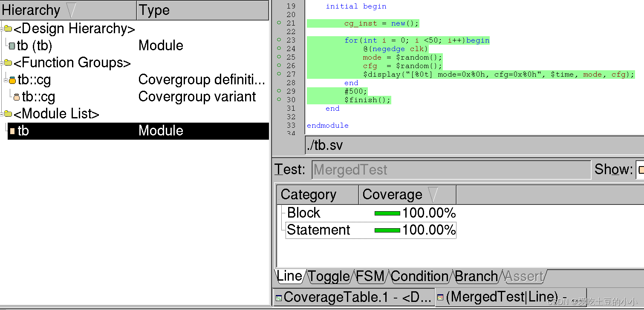
Task: Collapse the tb::cg covergroup definition node
Action: tap(6, 80)
